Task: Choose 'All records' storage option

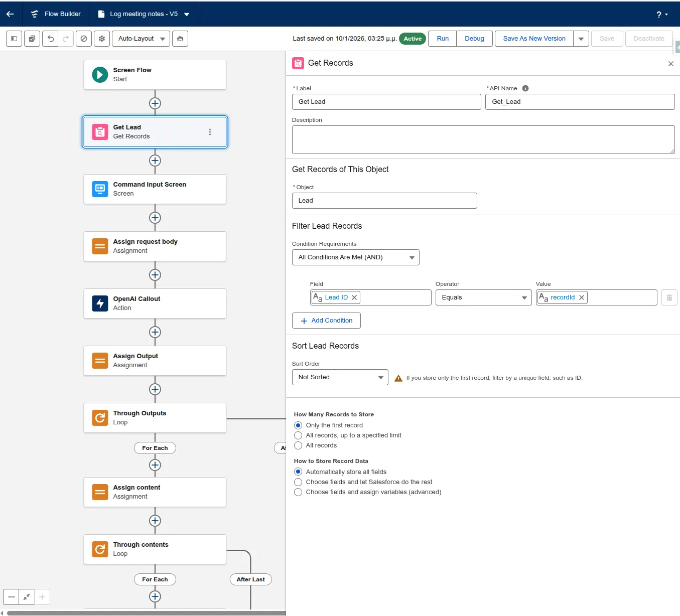Action: click(298, 445)
